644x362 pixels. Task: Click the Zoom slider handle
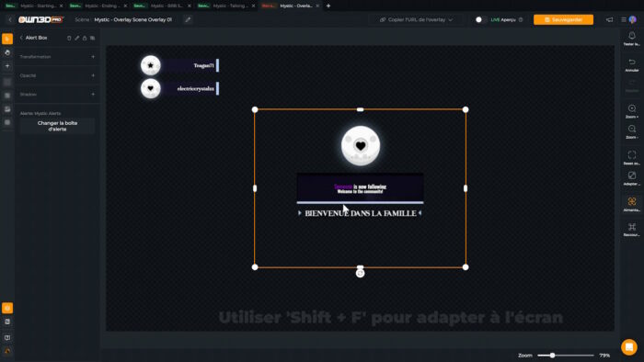coord(552,356)
